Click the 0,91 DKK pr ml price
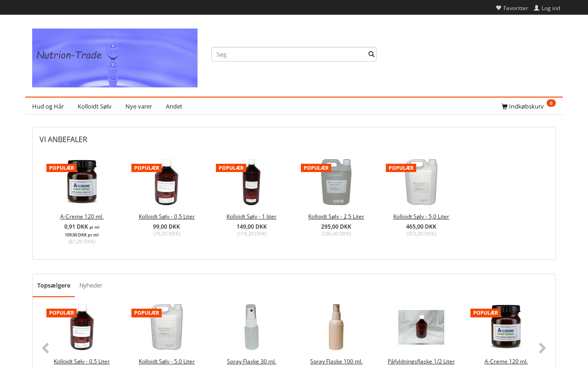 tap(82, 227)
